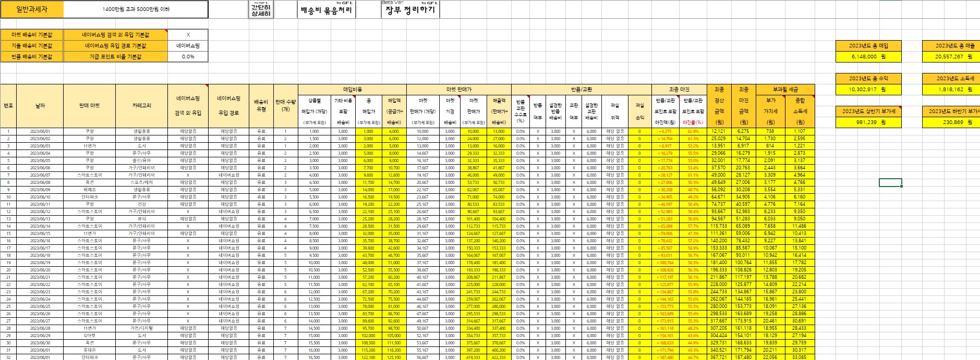This screenshot has height=360, width=980.
Task: Select 옥션 market in the 2023/06/08 row
Action: pos(89,182)
